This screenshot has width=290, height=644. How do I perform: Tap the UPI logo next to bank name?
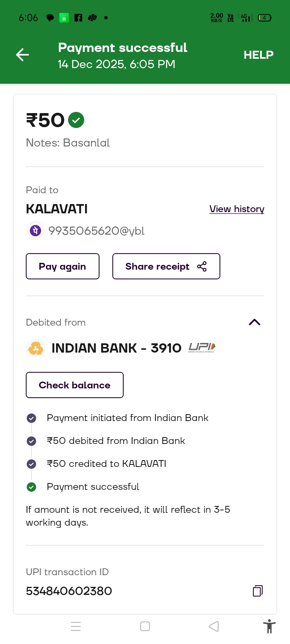tap(201, 348)
